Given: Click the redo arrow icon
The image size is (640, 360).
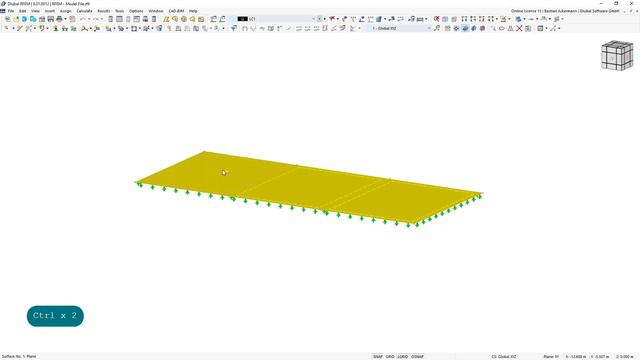Looking at the screenshot, I should coord(96,19).
